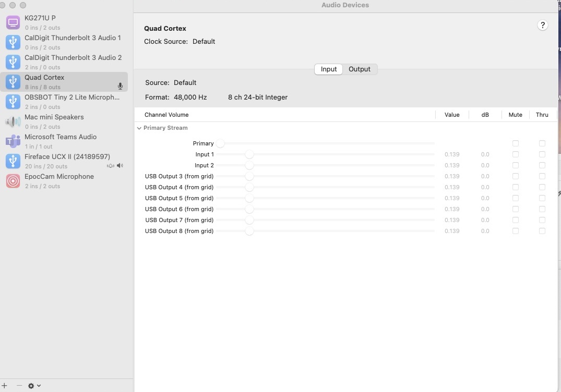Click the Channel Volume column header

[x=166, y=115]
